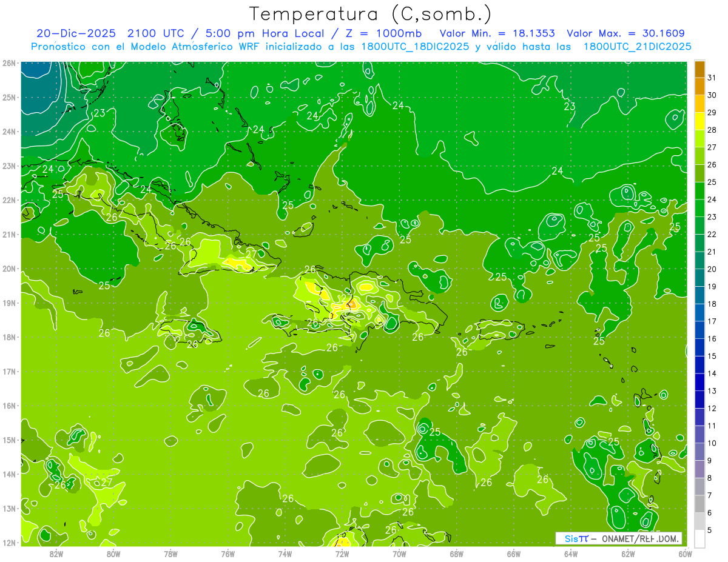Click the 82W longitude axis label

pyautogui.click(x=56, y=553)
